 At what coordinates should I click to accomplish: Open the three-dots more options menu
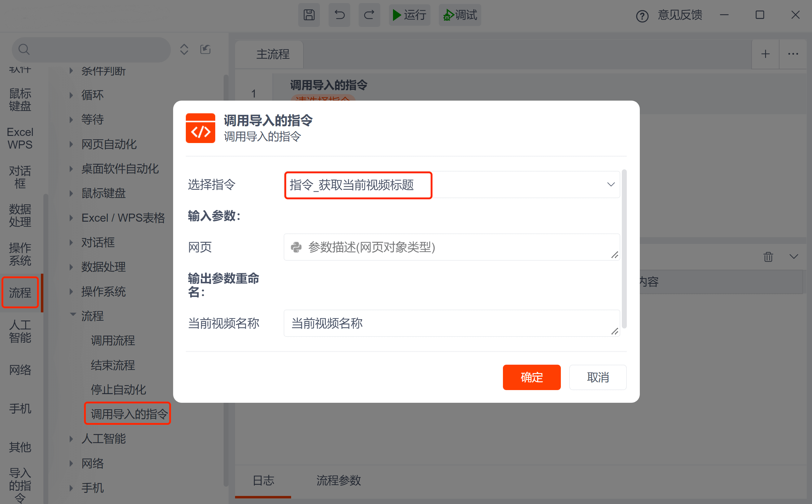tap(793, 54)
